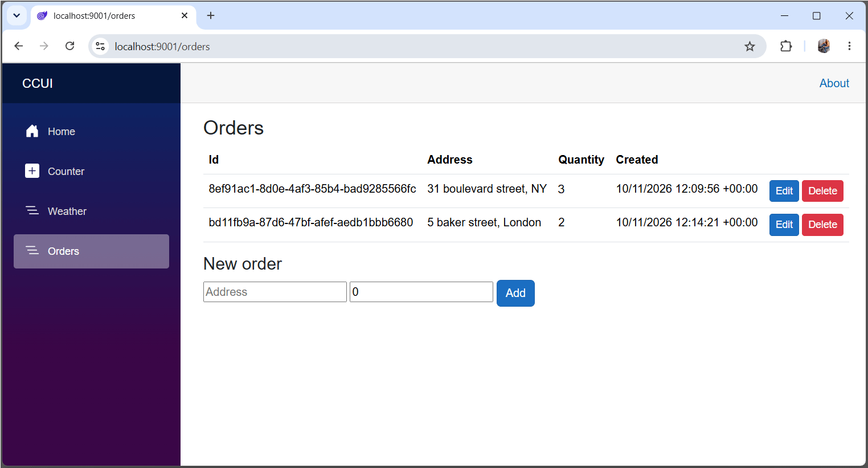Viewport: 868px width, 468px height.
Task: Click the CCUI brand title
Action: 38,83
